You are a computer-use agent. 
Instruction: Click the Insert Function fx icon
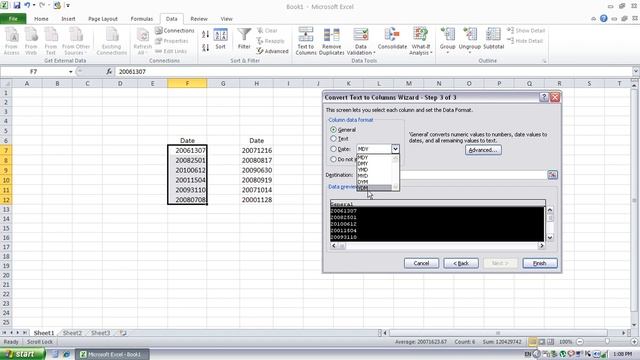point(109,71)
